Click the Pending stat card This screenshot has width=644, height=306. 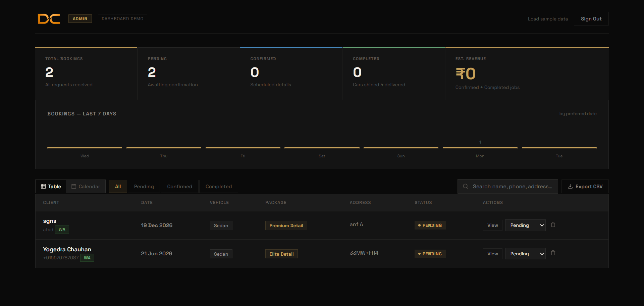(x=189, y=73)
